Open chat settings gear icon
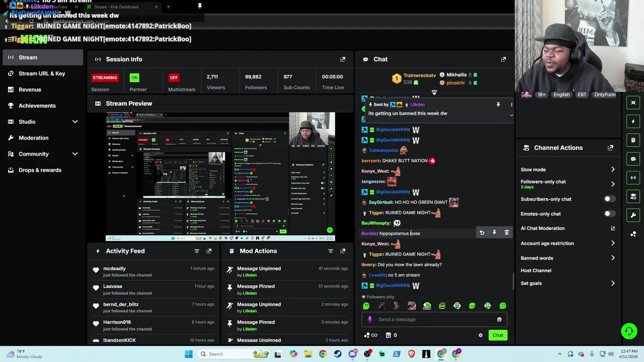The height and width of the screenshot is (362, 644). pos(480,335)
